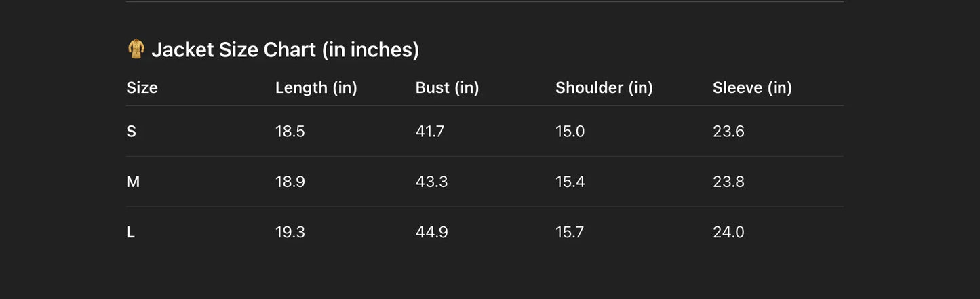Click the 19.3 length measurement
The image size is (980, 299).
(x=290, y=233)
